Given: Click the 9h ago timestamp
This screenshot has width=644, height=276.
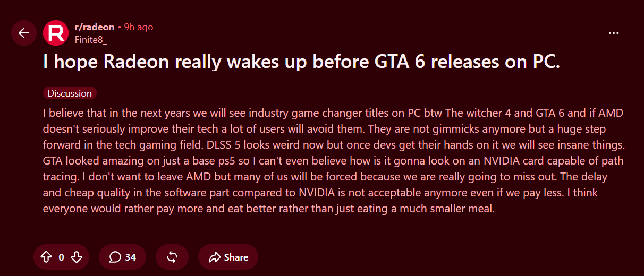Looking at the screenshot, I should (x=138, y=27).
